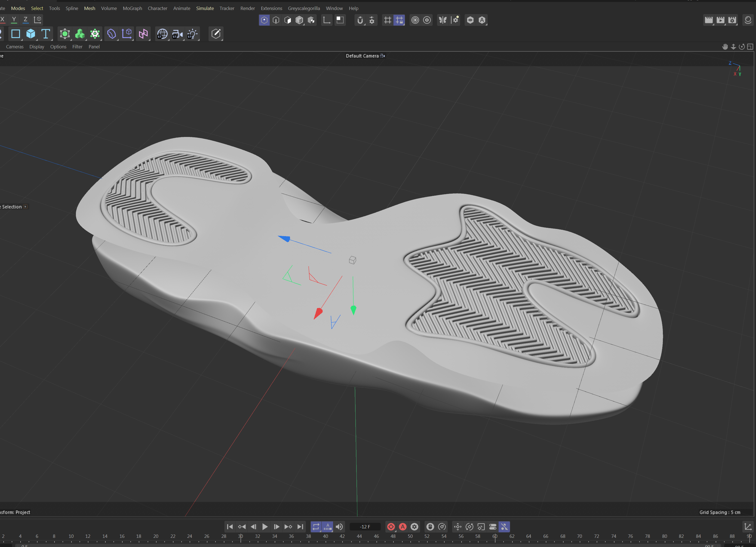Expand the Selection filter arrow
Viewport: 756px width, 547px height.
(x=26, y=206)
